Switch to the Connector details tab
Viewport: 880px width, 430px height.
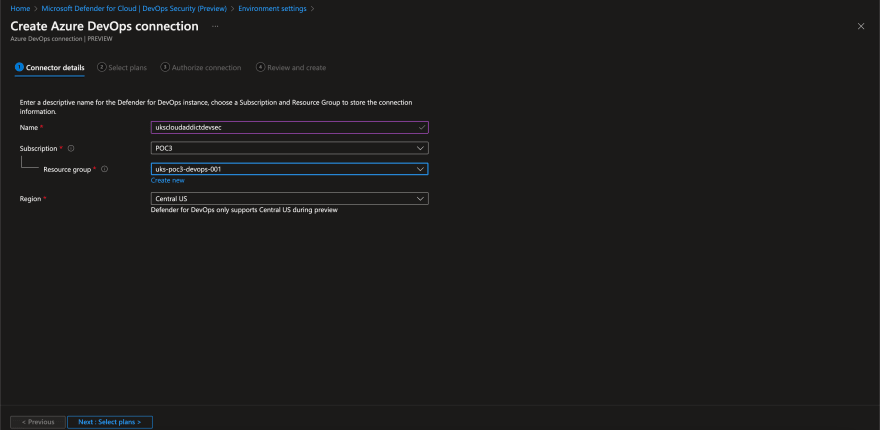[50, 67]
